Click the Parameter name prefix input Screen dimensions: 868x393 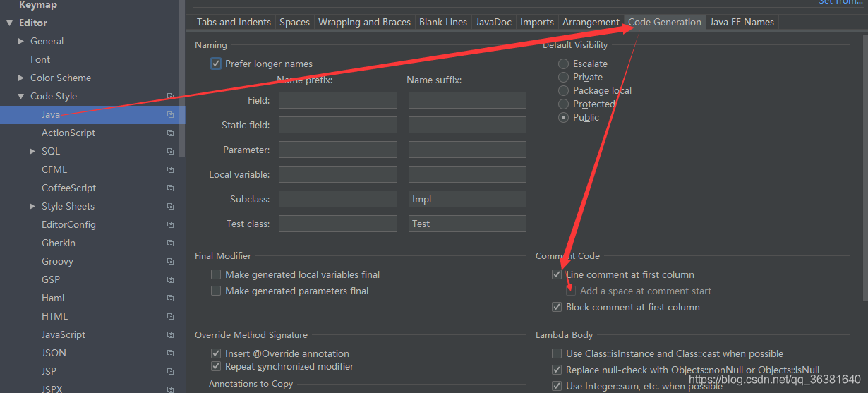tap(338, 150)
